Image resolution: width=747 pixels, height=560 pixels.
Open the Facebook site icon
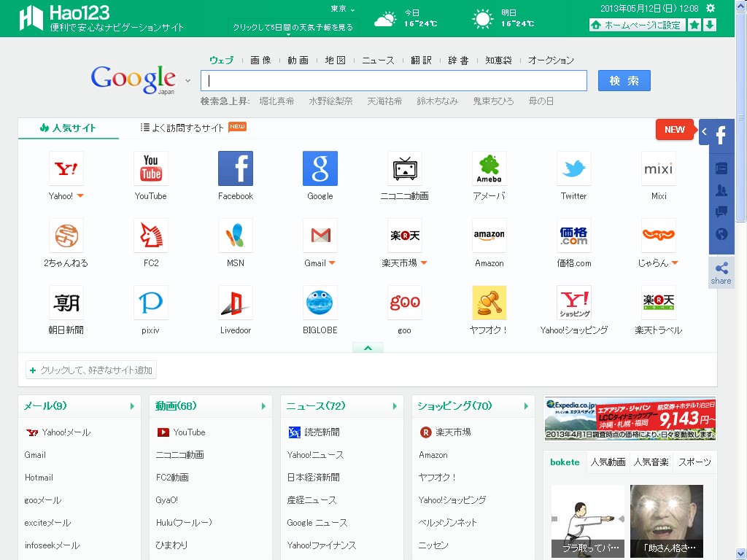236,168
